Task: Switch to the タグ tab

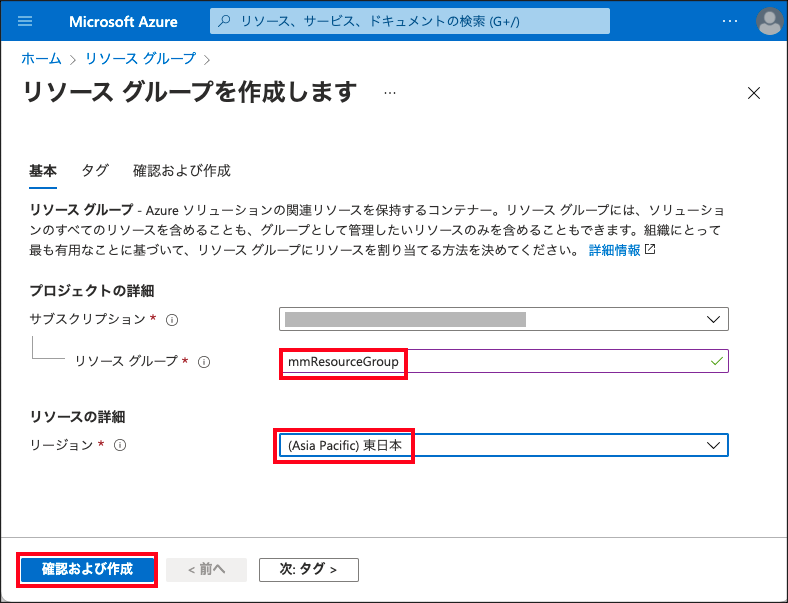Action: coord(95,171)
